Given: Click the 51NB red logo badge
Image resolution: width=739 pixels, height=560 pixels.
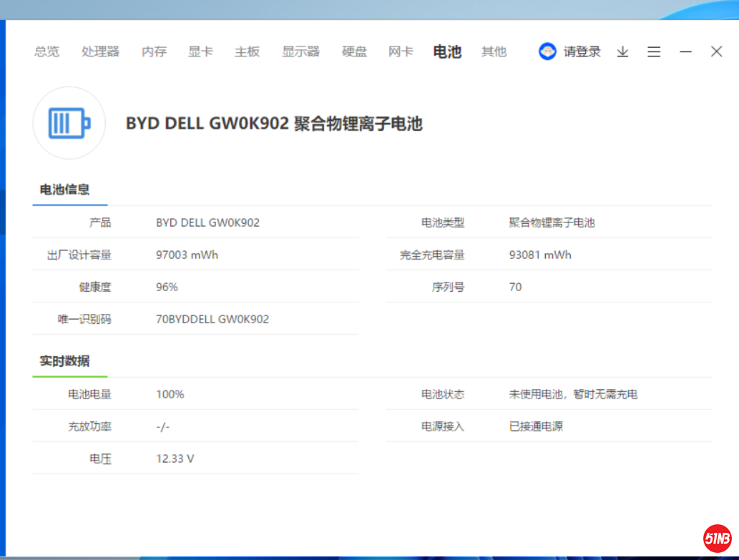Looking at the screenshot, I should pyautogui.click(x=717, y=538).
